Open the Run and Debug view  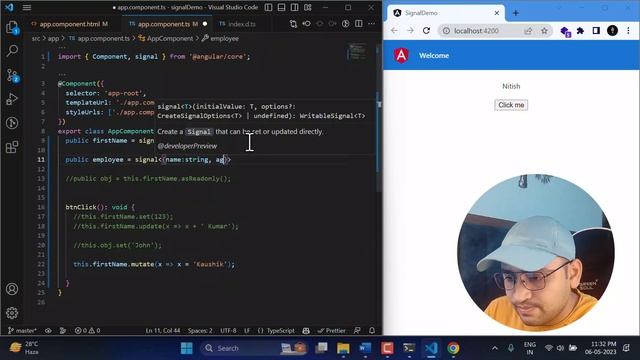(12, 99)
